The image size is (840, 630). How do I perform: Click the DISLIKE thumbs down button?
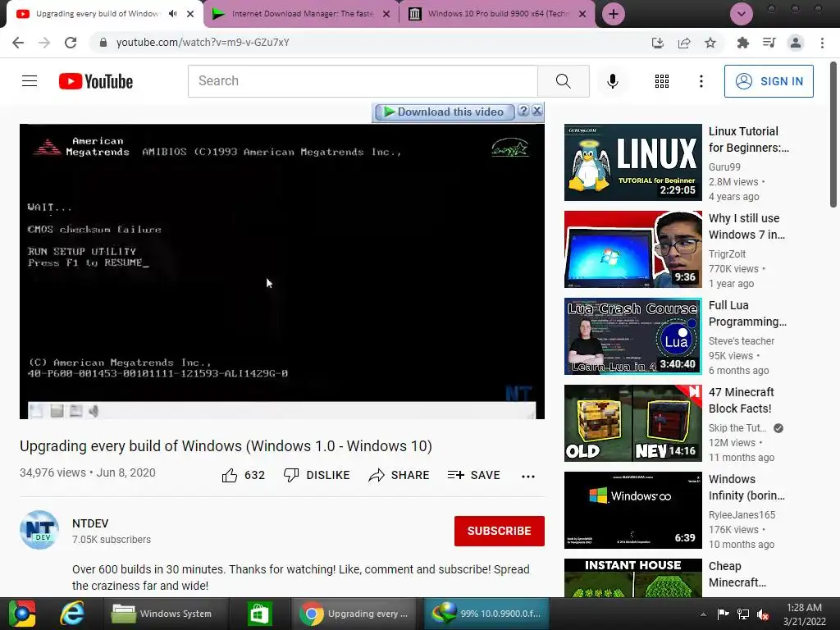[317, 475]
